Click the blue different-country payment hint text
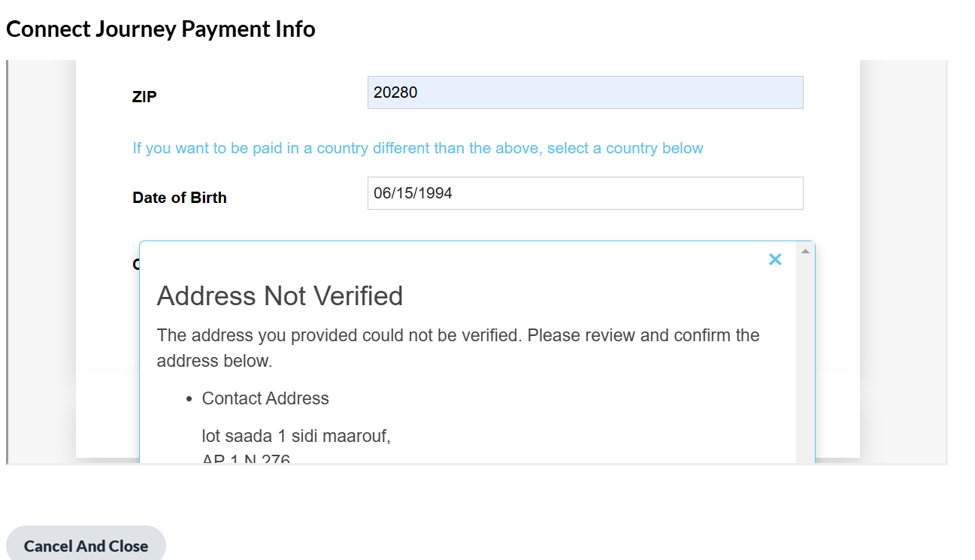The height and width of the screenshot is (560, 975). 418,148
